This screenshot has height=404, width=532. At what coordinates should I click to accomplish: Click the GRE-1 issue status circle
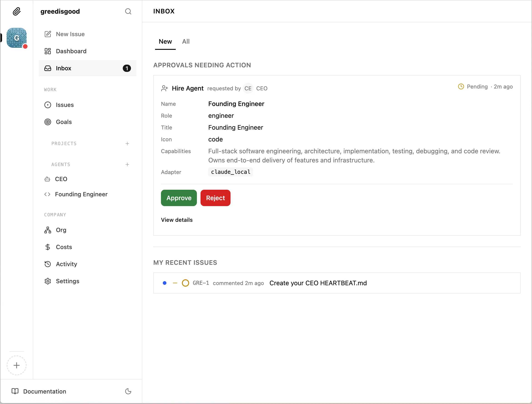tap(186, 283)
